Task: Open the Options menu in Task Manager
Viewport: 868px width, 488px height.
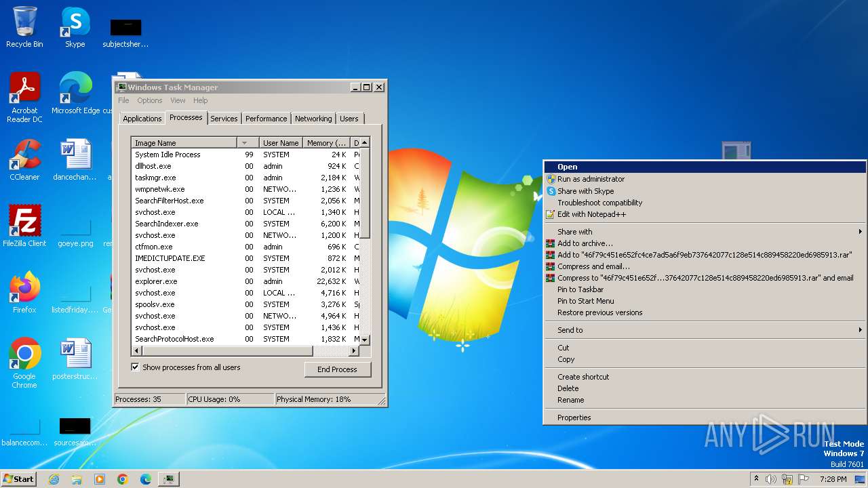Action: click(x=149, y=100)
